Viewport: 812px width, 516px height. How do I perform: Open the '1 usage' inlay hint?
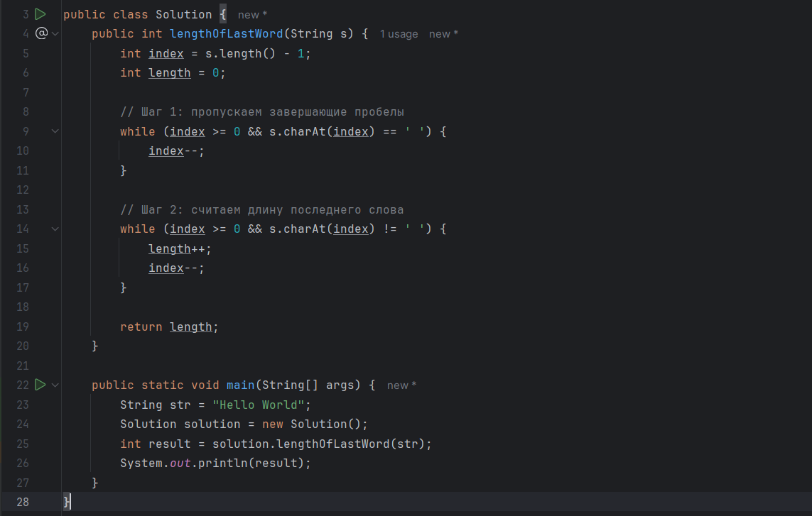click(x=399, y=34)
